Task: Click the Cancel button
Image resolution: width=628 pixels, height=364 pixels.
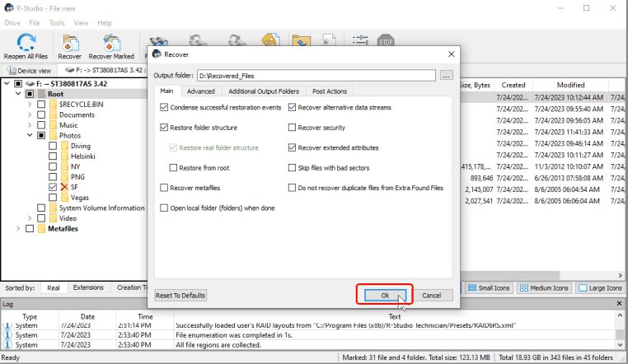Action: (x=431, y=295)
